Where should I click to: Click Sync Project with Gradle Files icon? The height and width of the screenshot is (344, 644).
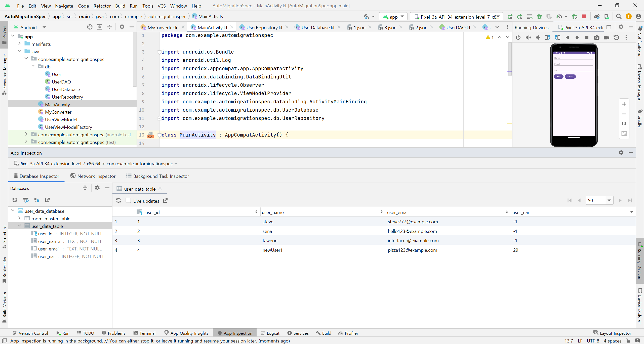pos(597,17)
